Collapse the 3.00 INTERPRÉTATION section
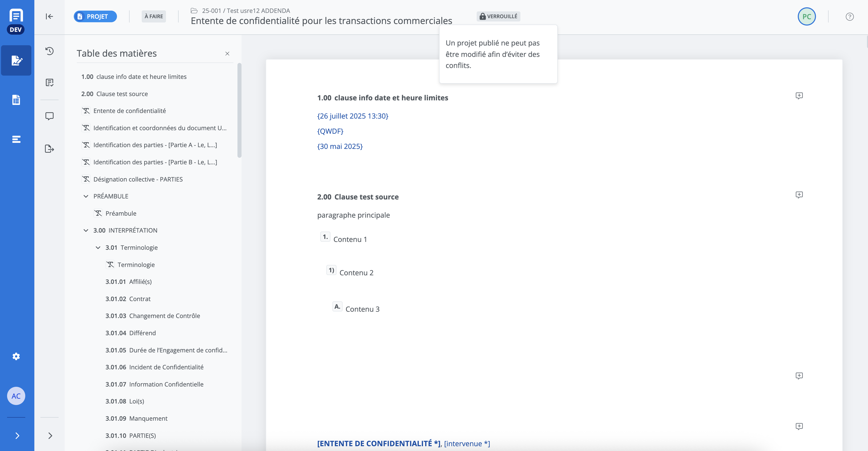Screen dimensions: 868x451 pyautogui.click(x=86, y=230)
